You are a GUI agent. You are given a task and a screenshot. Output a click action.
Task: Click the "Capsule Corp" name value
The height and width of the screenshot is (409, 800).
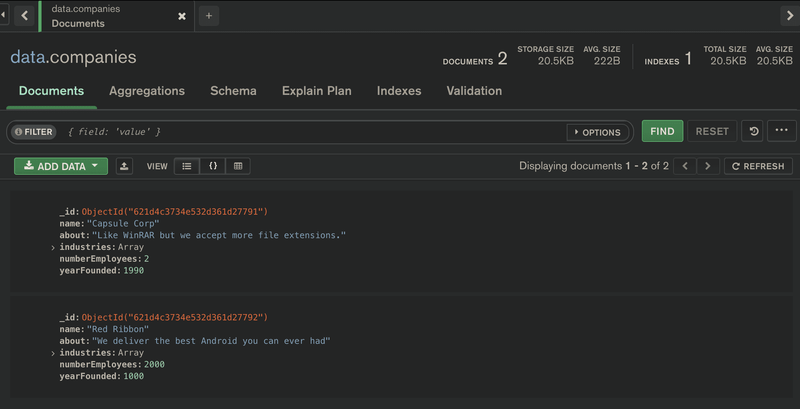coord(123,224)
